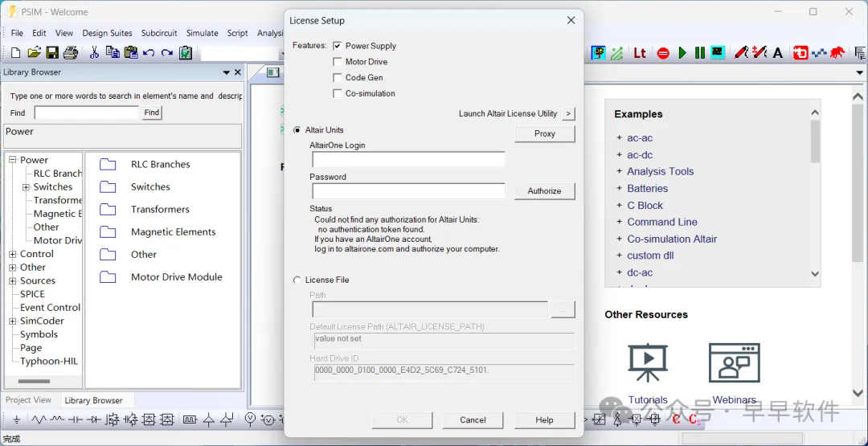Enable the Co-simulation feature checkbox

[x=337, y=93]
